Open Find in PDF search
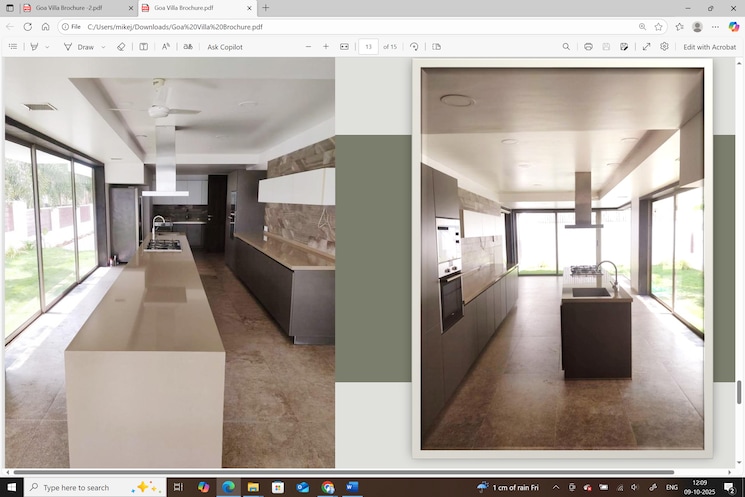745x497 pixels. coord(566,47)
